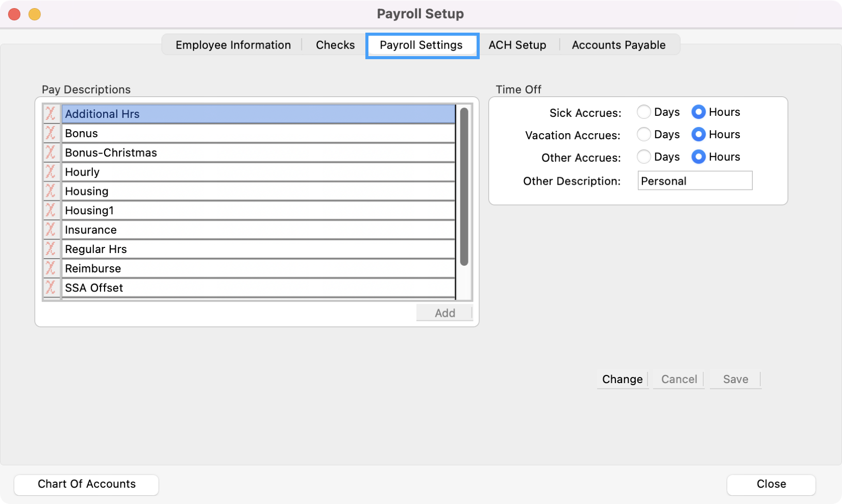Viewport: 842px width, 504px height.
Task: Open Chart Of Accounts
Action: tap(86, 484)
